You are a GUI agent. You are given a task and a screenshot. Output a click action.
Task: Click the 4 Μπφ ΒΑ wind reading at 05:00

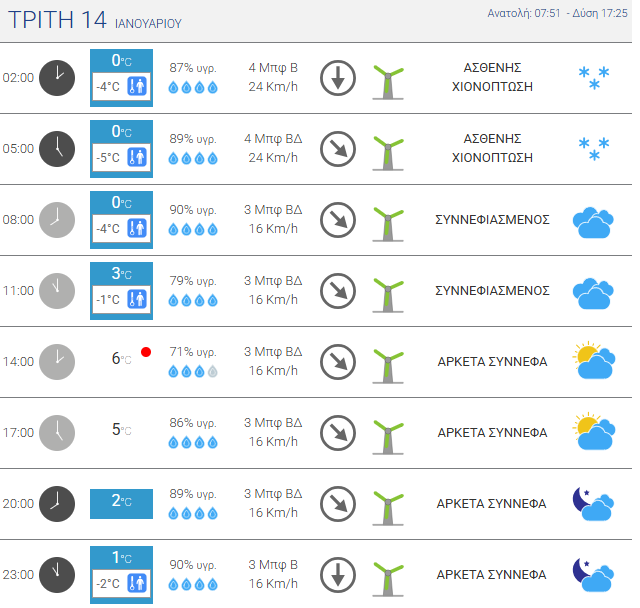click(x=273, y=139)
